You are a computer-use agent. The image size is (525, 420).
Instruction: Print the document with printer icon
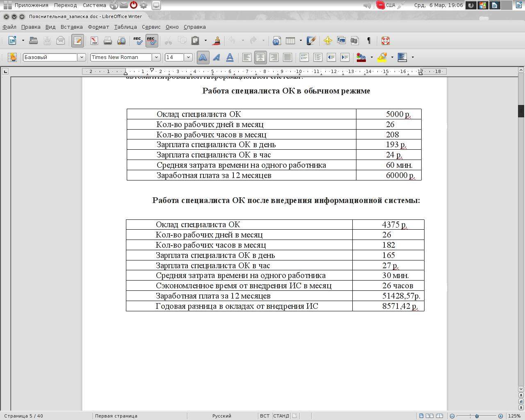(x=108, y=41)
